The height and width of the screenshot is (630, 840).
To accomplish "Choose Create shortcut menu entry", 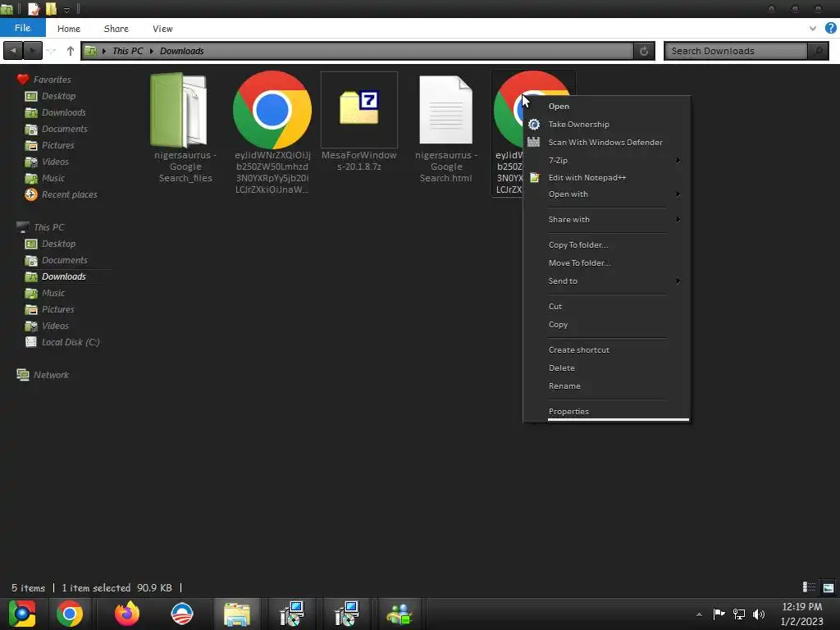I will coord(607,349).
